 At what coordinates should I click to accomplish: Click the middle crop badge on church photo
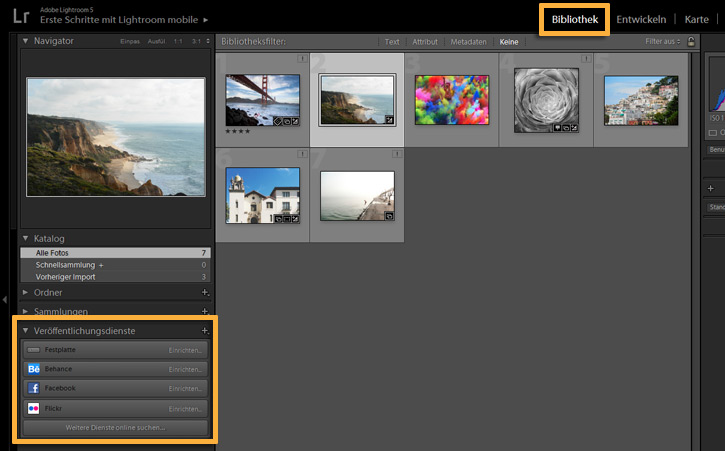tap(287, 219)
